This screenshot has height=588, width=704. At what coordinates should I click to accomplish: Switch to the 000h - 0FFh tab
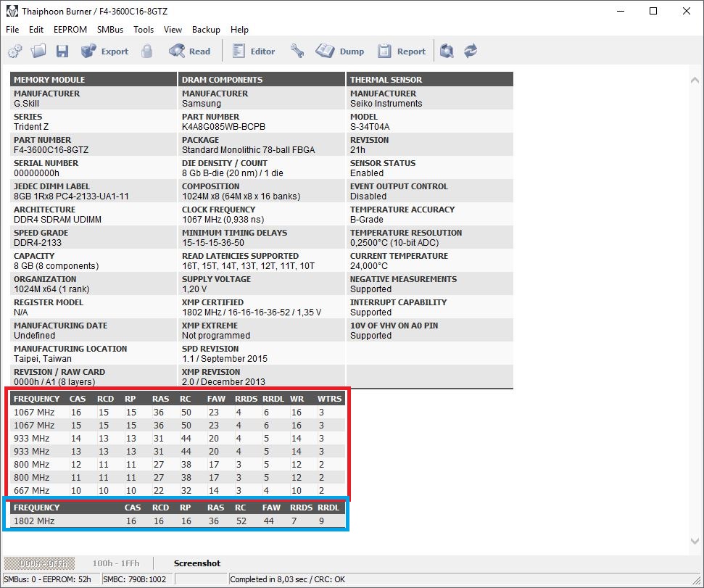(x=39, y=563)
